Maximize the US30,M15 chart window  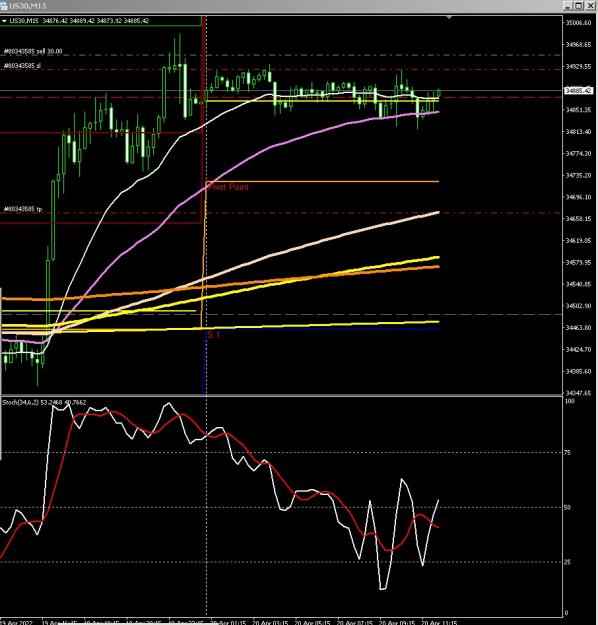tap(578, 6)
